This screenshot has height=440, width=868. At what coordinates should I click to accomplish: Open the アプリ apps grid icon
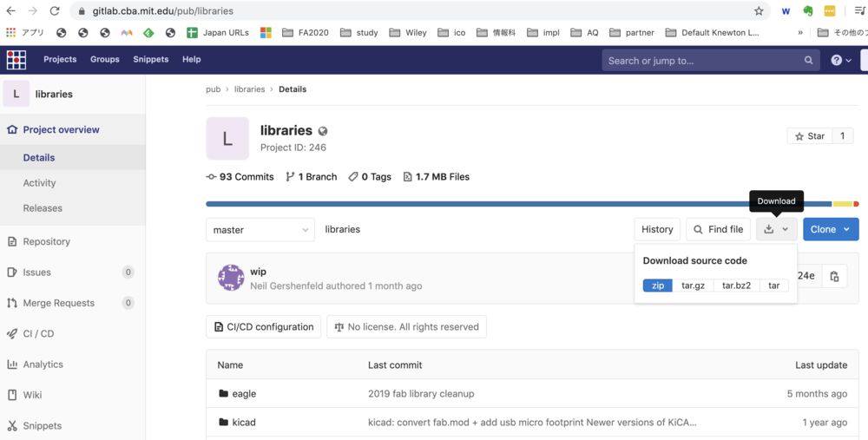[x=11, y=33]
